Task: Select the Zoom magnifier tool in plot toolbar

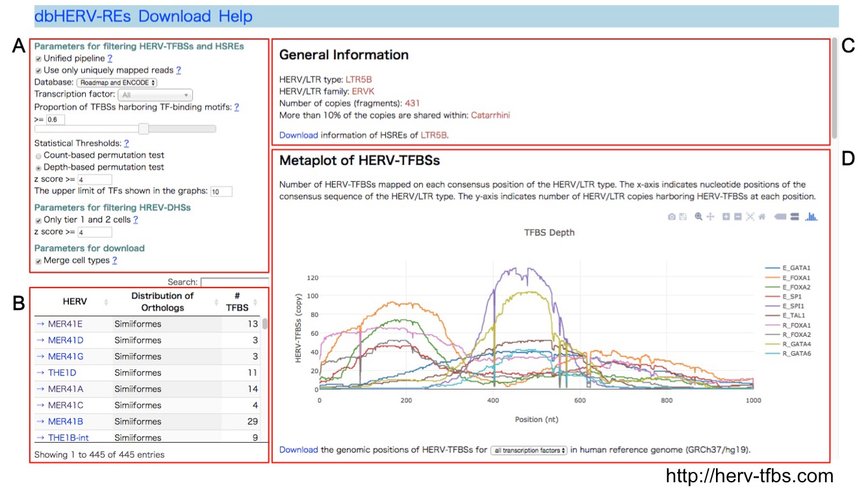Action: [x=698, y=217]
